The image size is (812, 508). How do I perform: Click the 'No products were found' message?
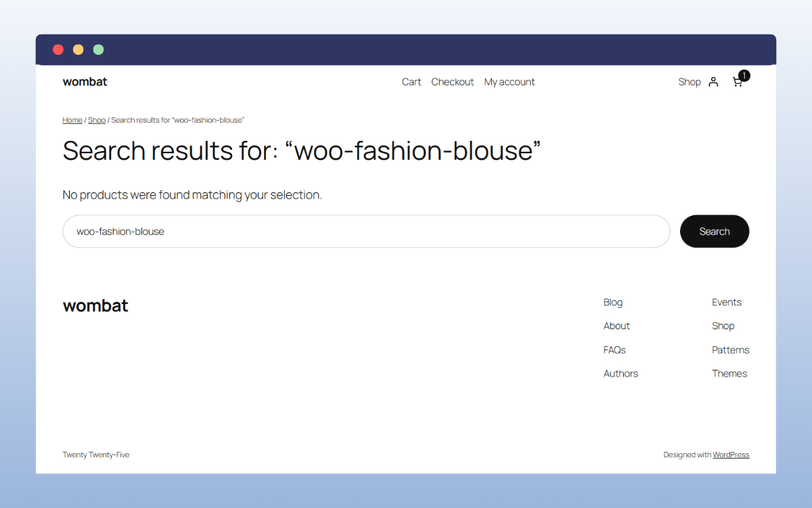pyautogui.click(x=192, y=195)
